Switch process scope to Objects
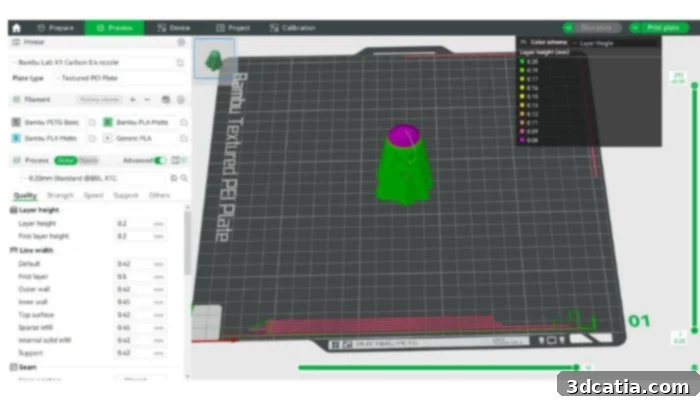 pyautogui.click(x=89, y=160)
